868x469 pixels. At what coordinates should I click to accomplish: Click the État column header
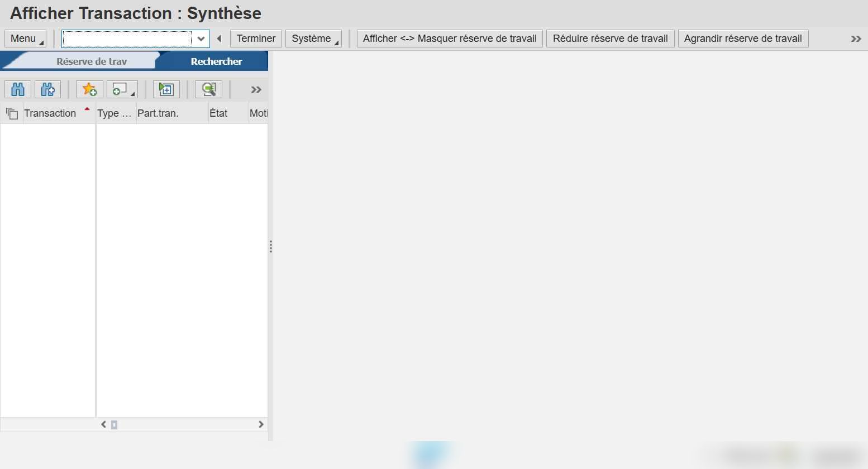pyautogui.click(x=228, y=113)
